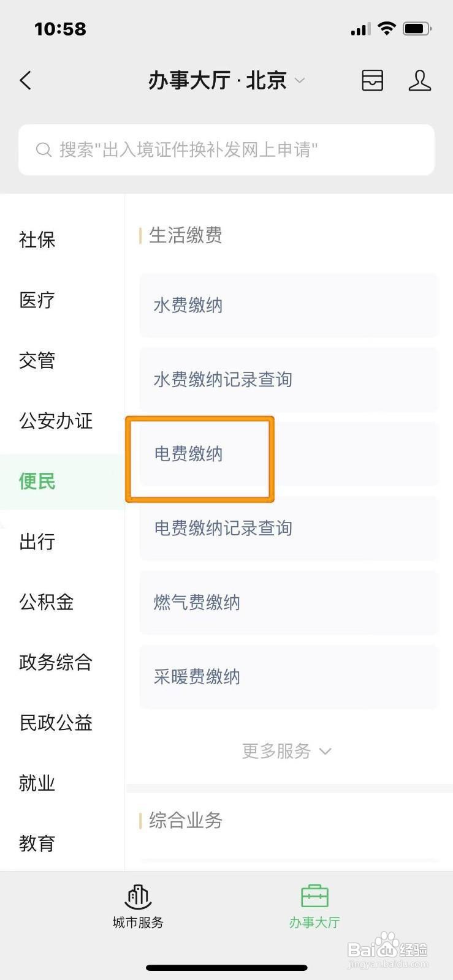
Task: Expand 更多服务 to show more
Action: pos(286,751)
